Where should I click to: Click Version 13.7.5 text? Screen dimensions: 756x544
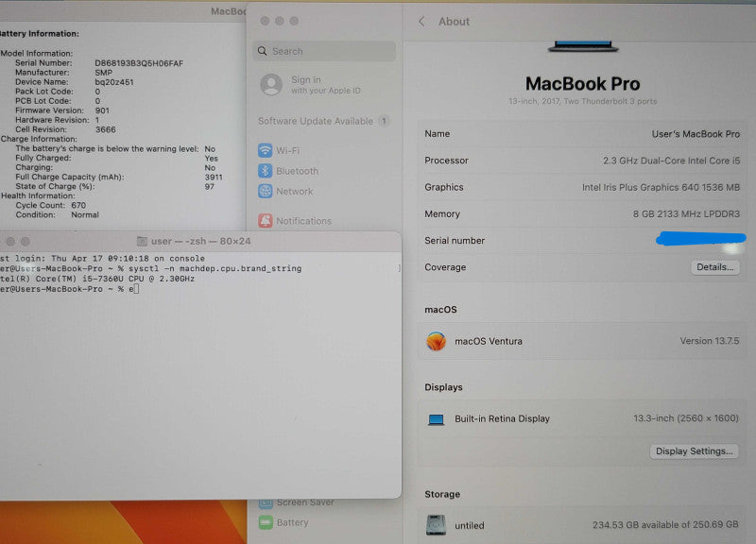710,341
